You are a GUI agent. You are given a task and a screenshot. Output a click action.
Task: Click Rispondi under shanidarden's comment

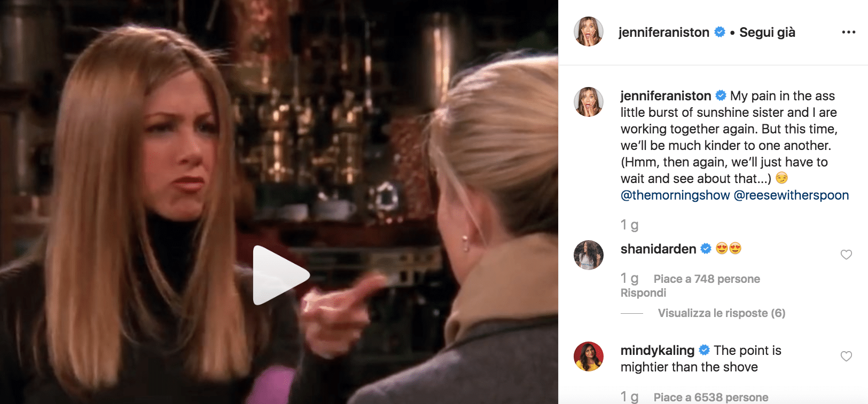pos(643,293)
